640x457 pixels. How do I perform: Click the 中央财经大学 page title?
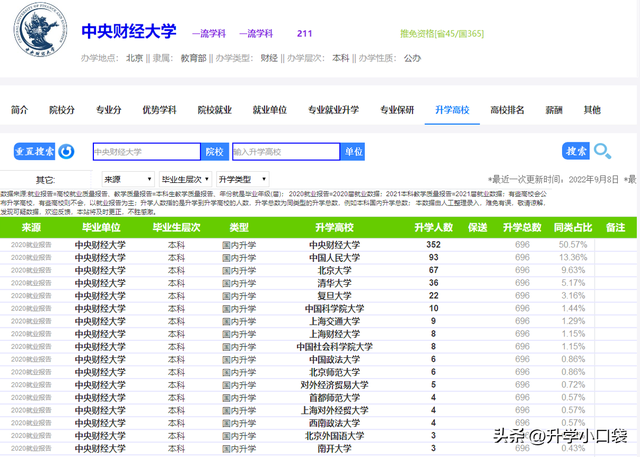pos(129,31)
